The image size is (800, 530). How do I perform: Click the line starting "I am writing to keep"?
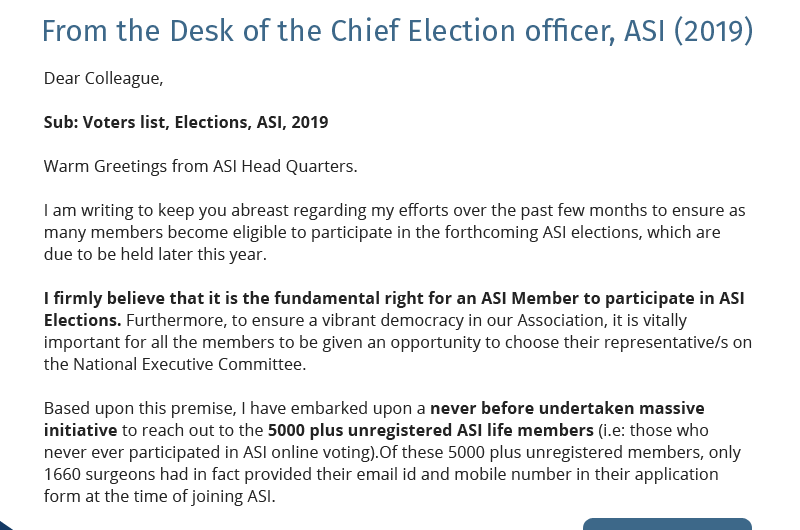coord(394,210)
